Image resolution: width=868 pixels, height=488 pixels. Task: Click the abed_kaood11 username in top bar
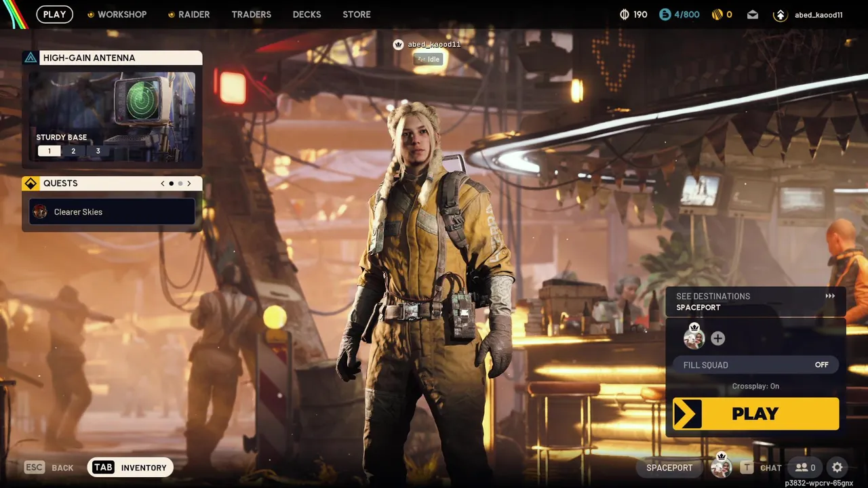[x=818, y=15]
